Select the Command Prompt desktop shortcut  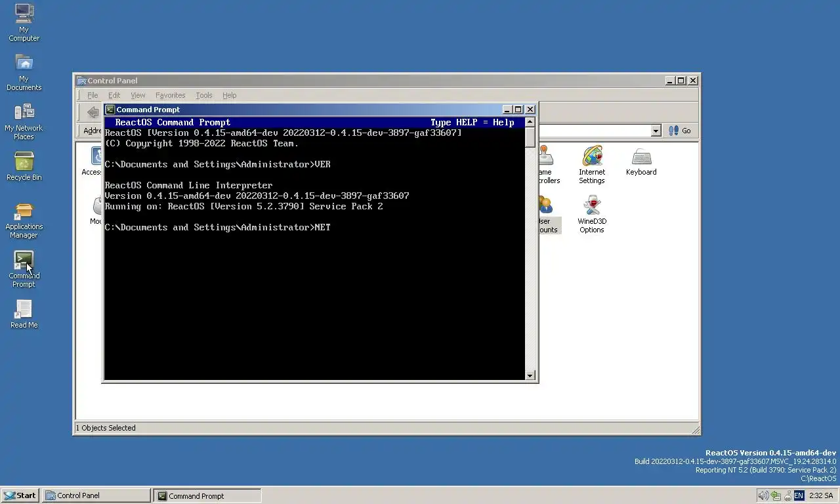coord(24,268)
